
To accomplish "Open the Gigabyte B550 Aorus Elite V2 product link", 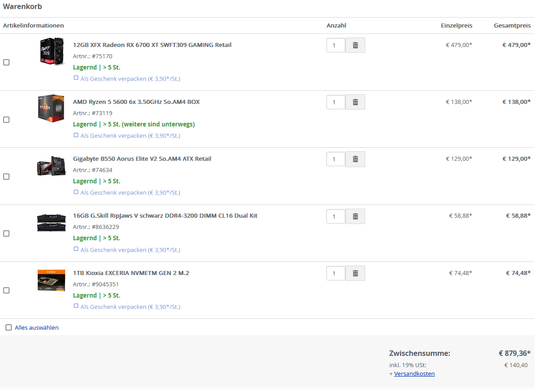I will (142, 159).
